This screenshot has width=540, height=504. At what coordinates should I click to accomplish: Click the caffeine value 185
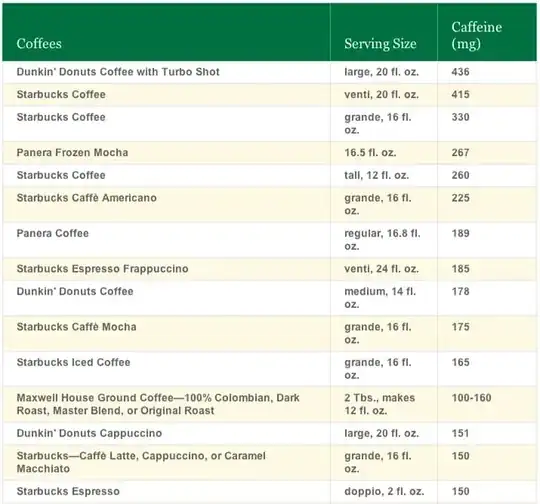coord(460,269)
